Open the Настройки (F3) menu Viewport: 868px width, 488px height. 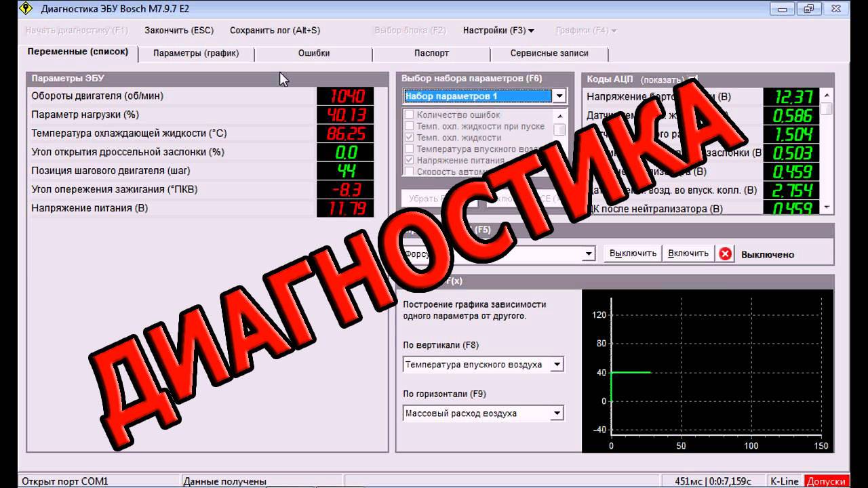coord(498,30)
